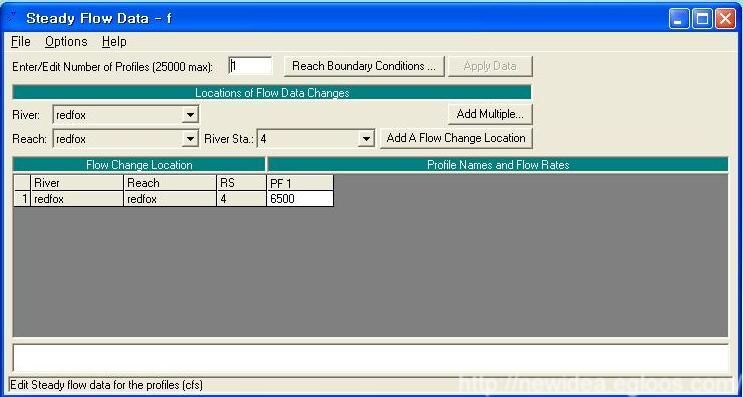Expand the River dropdown list

coord(190,115)
